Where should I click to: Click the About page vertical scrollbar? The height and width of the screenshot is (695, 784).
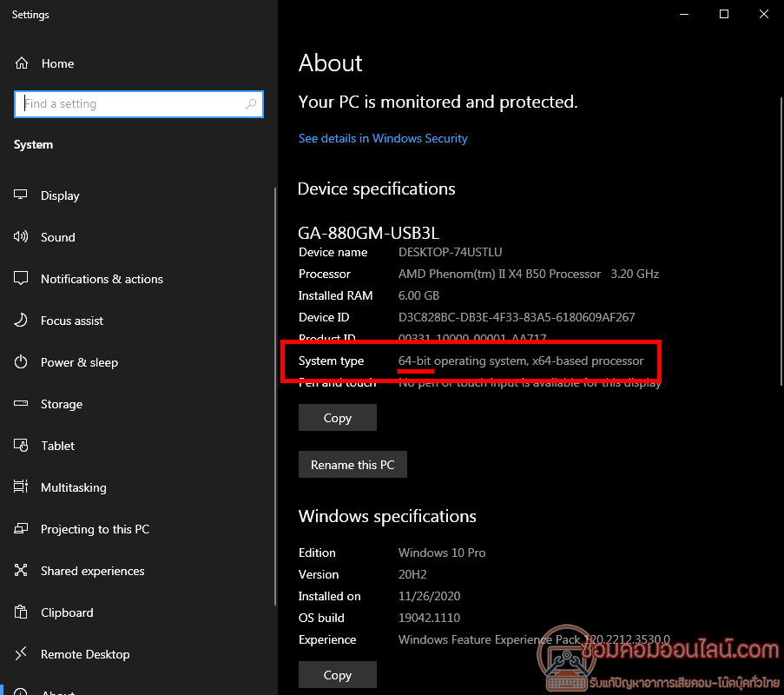(x=781, y=241)
